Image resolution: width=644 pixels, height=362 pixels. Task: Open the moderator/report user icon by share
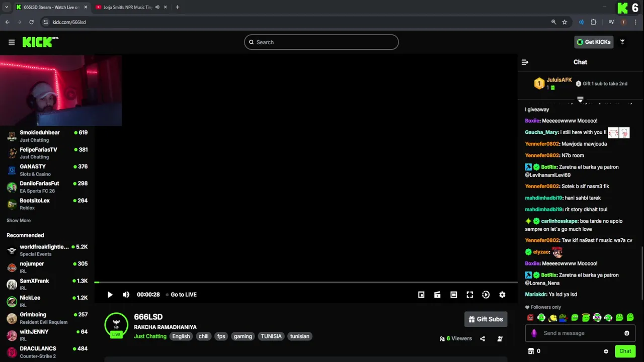point(500,339)
